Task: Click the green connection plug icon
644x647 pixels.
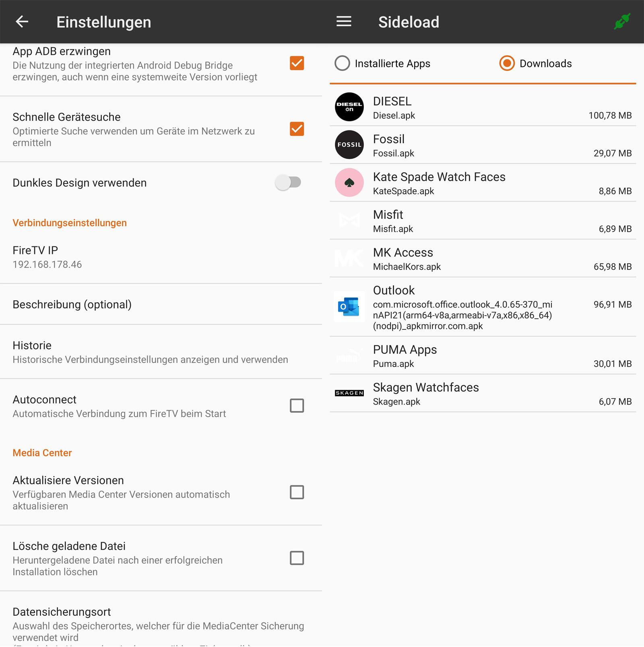Action: pyautogui.click(x=622, y=21)
